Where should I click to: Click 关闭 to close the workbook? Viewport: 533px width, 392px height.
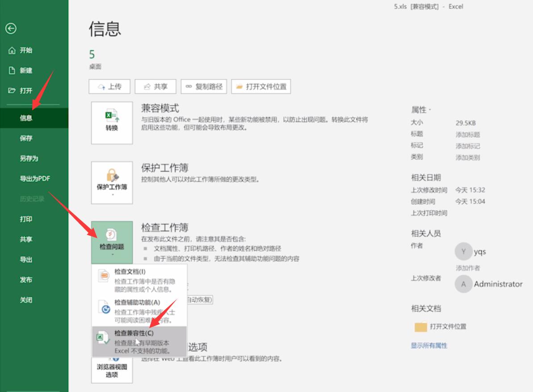(x=26, y=300)
